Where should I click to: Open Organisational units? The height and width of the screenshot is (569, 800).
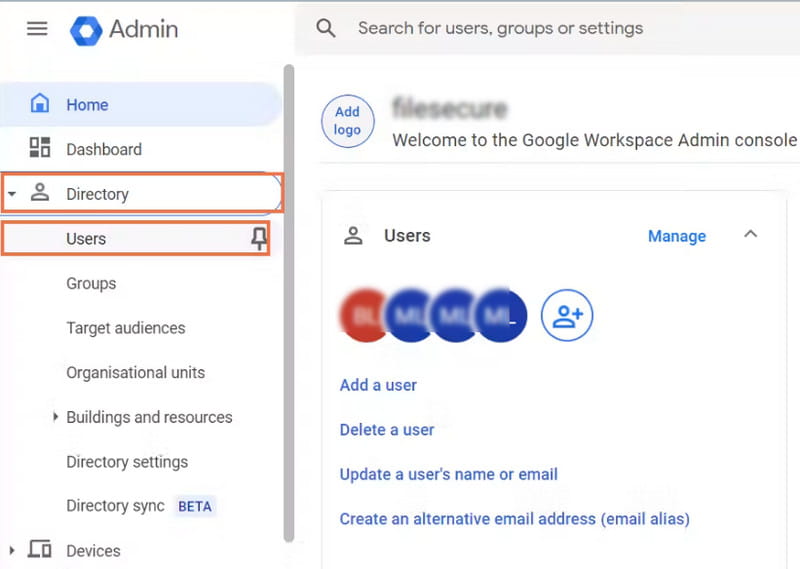tap(135, 373)
